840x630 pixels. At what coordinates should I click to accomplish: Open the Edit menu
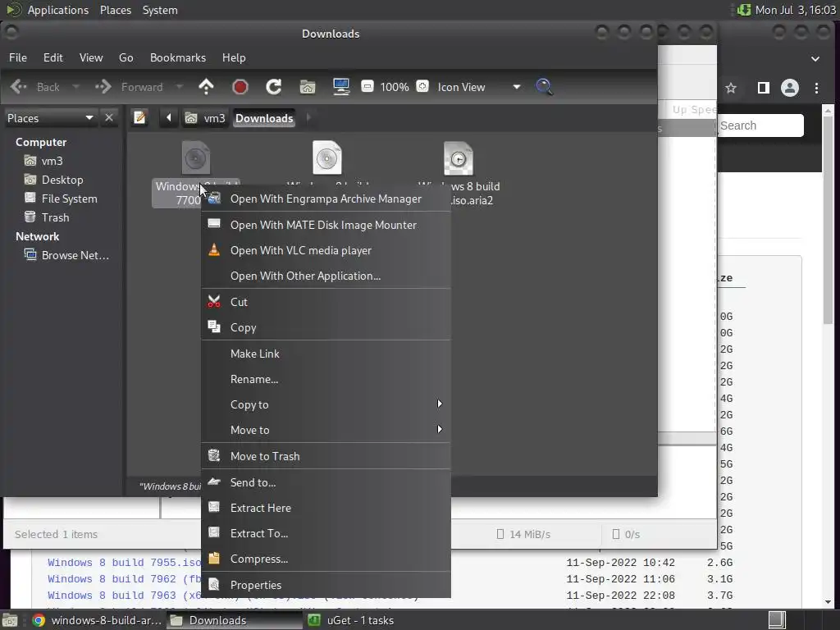(53, 57)
